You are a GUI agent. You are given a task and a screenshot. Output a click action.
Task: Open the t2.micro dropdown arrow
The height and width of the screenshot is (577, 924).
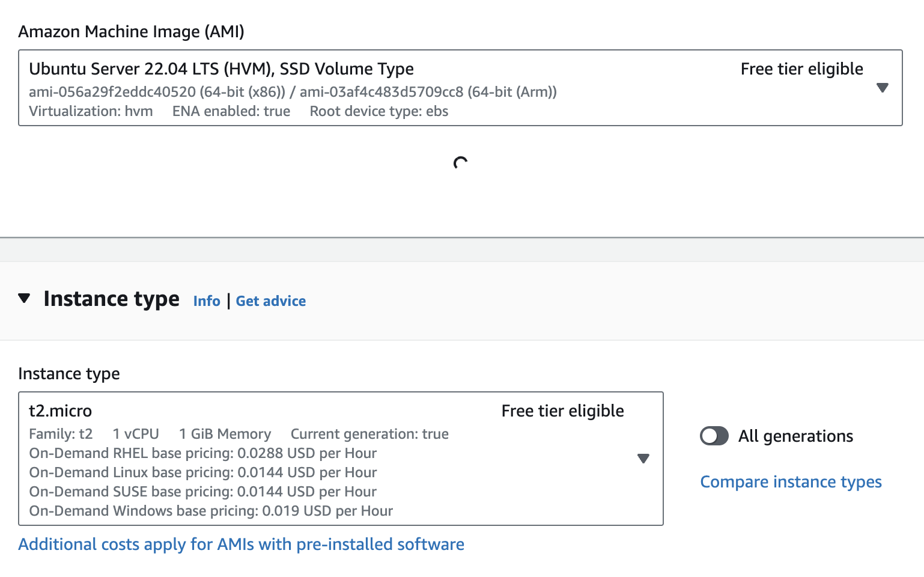click(643, 459)
